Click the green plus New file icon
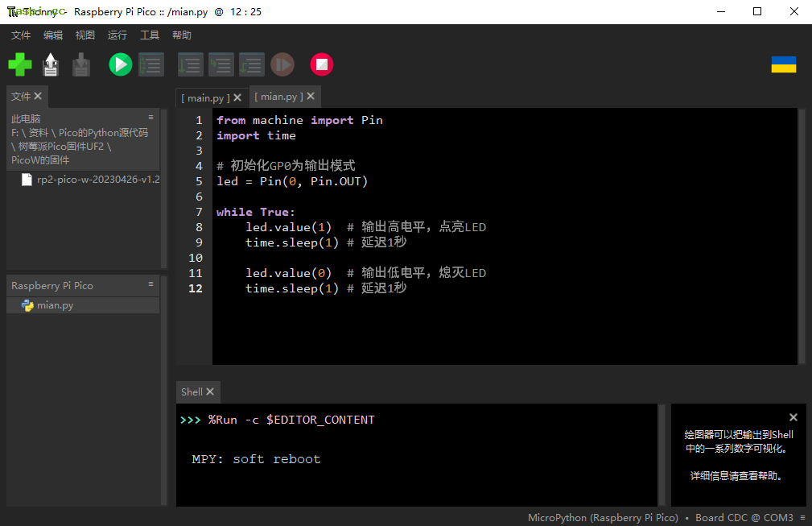This screenshot has width=812, height=526. tap(20, 64)
